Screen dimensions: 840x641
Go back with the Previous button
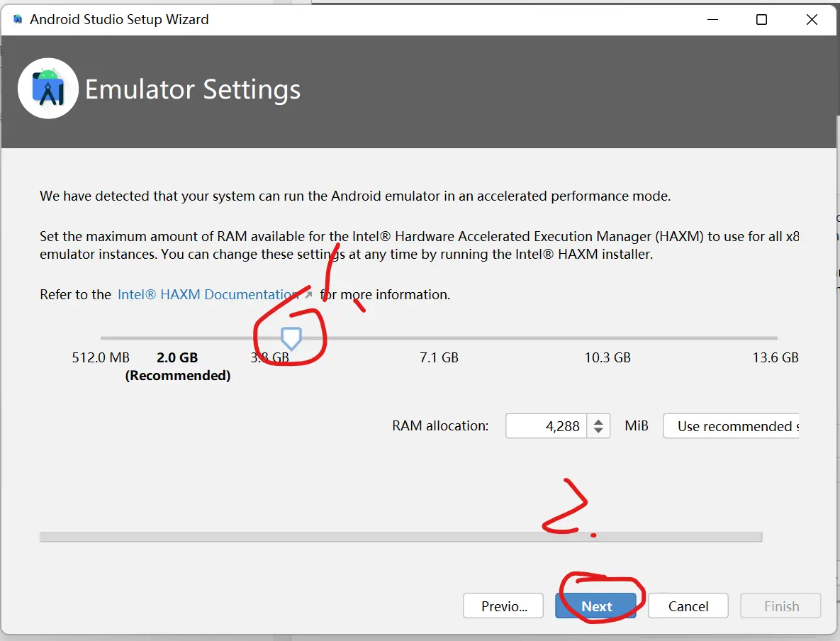click(503, 606)
